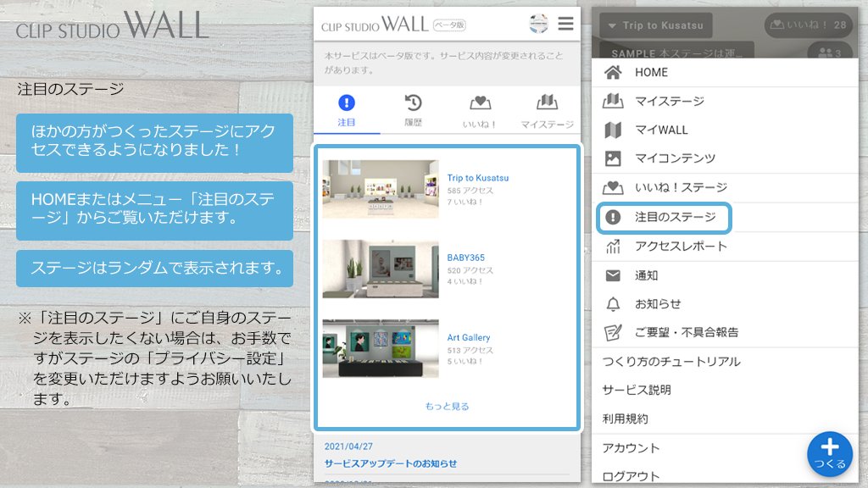868x488 pixels.
Task: Click the Art Gallery stage thumbnail
Action: (x=381, y=348)
